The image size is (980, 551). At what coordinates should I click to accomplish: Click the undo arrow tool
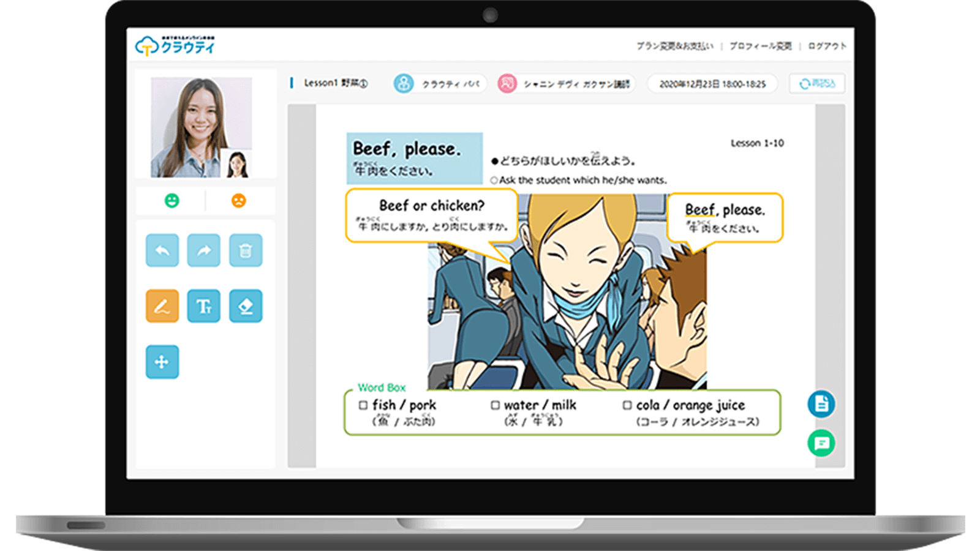click(162, 250)
